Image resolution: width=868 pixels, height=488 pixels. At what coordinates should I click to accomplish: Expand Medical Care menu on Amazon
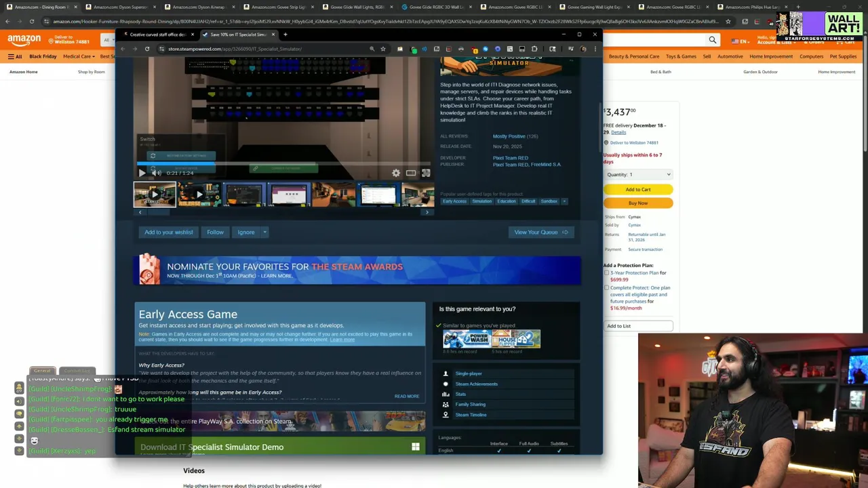pos(79,56)
